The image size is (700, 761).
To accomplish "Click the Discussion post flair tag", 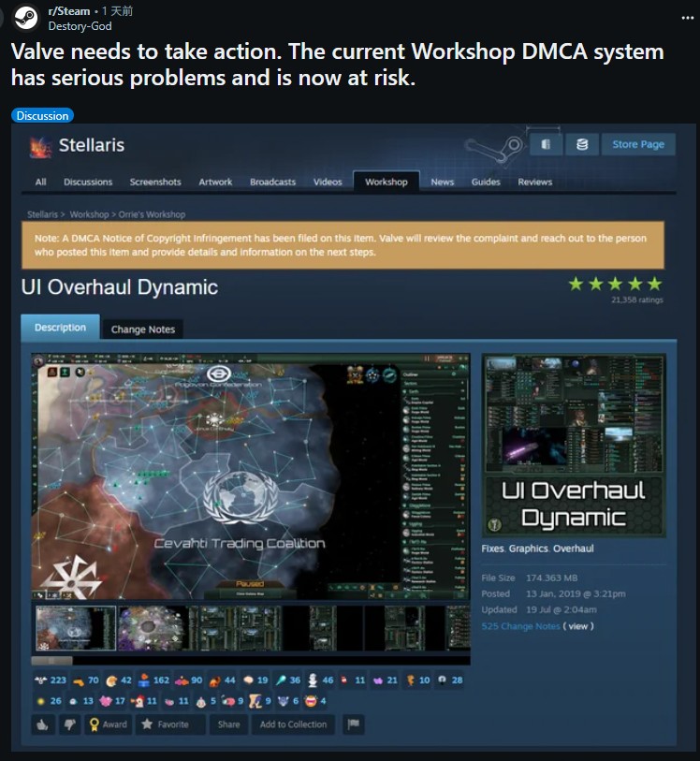I will point(42,115).
